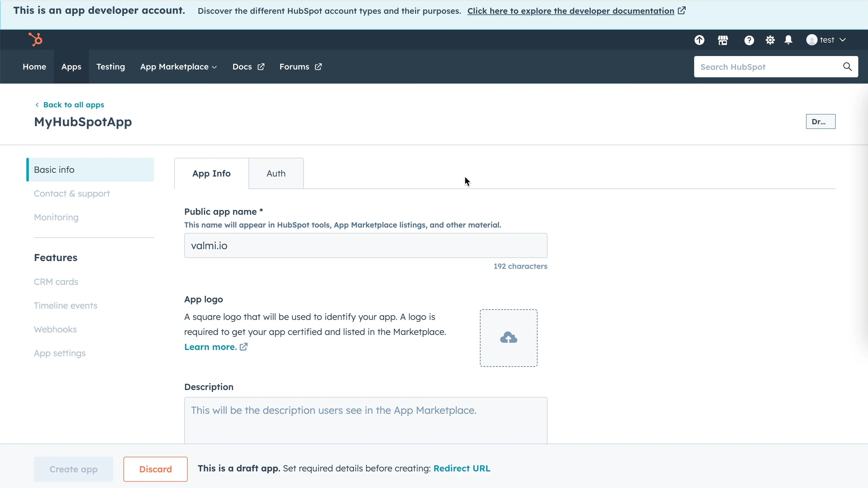Go to the Testing menu item
Viewport: 868px width, 488px height.
(111, 67)
